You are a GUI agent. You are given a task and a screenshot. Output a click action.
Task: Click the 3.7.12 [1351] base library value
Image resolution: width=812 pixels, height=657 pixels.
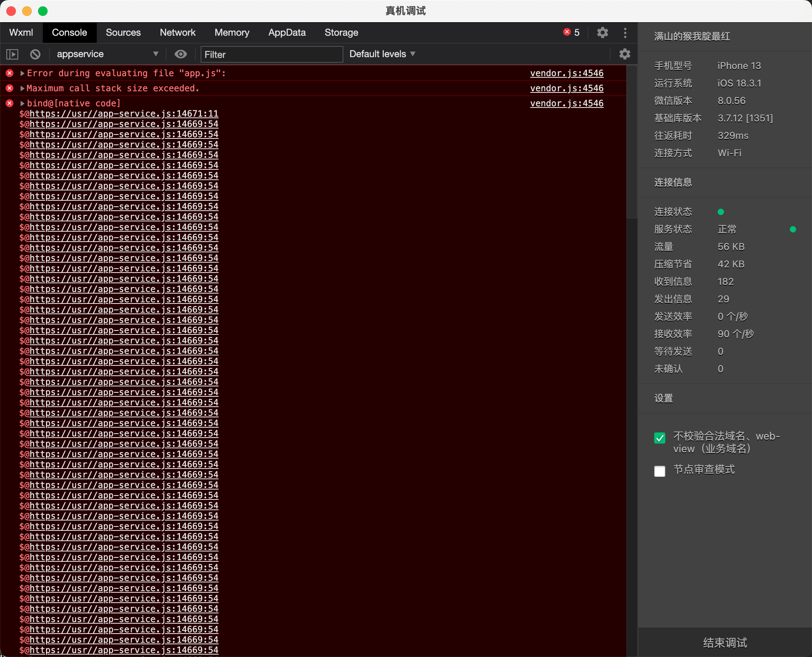tap(745, 118)
